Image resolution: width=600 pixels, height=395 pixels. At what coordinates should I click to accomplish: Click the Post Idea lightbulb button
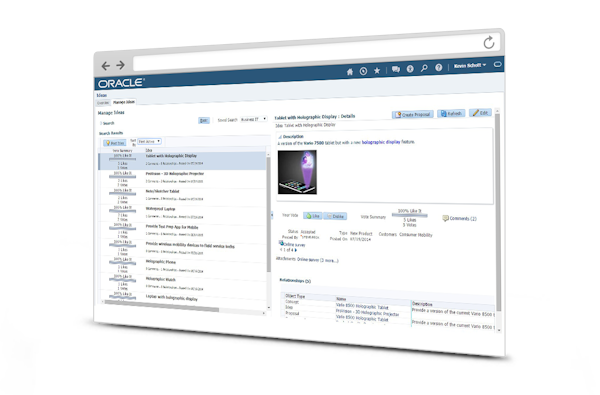pos(115,143)
